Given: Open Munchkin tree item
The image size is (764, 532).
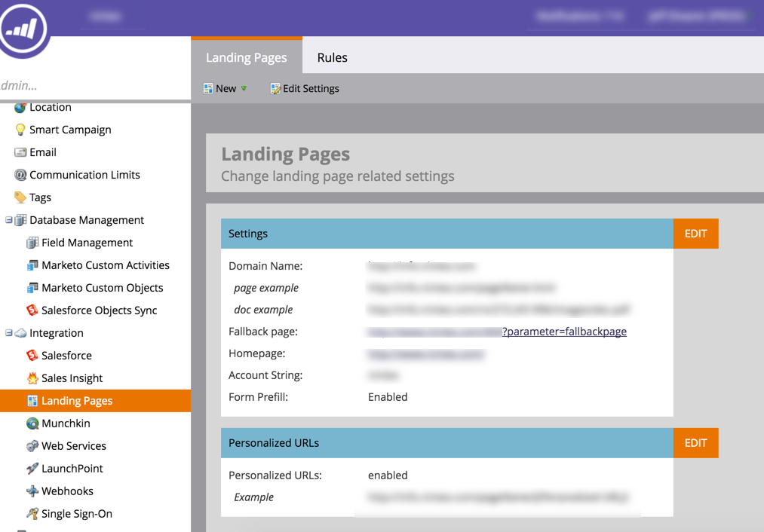Looking at the screenshot, I should (x=66, y=423).
